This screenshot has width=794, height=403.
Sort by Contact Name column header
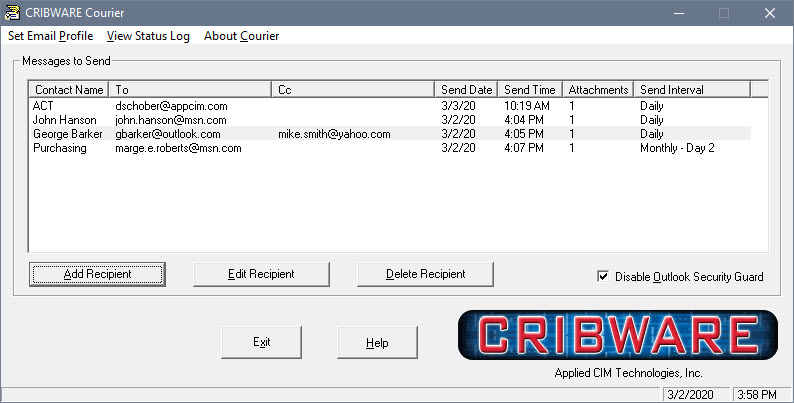tap(69, 90)
